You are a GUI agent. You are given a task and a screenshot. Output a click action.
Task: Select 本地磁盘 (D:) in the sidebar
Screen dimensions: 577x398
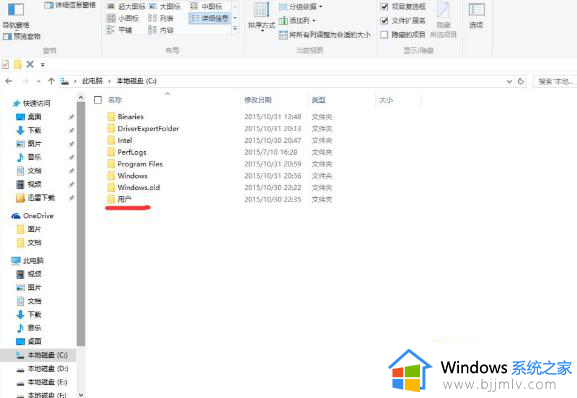(47, 369)
